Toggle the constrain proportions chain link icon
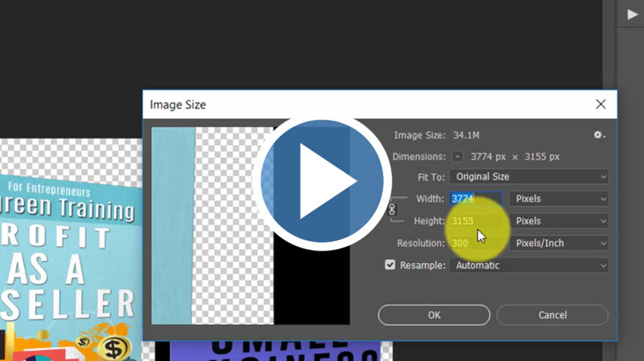 (392, 209)
